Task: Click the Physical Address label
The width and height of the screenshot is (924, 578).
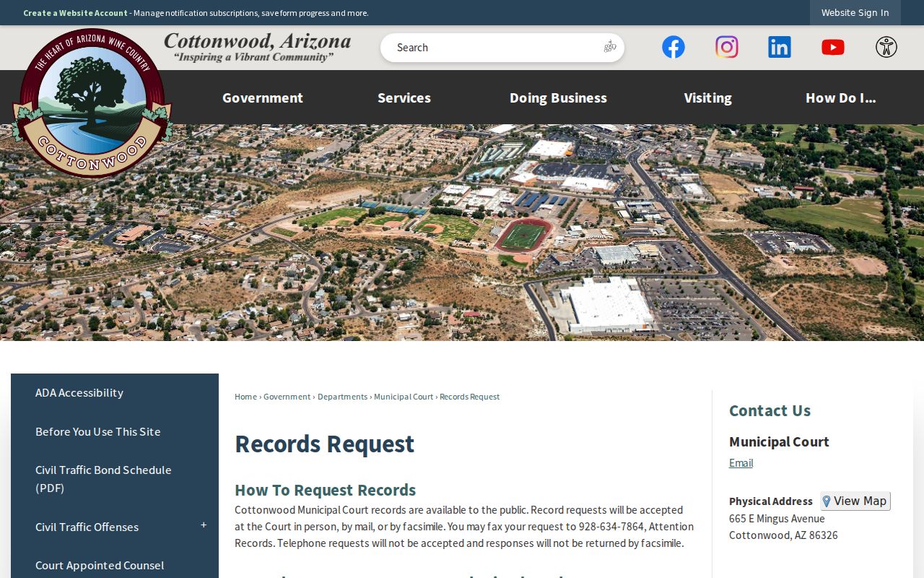Action: tap(771, 501)
